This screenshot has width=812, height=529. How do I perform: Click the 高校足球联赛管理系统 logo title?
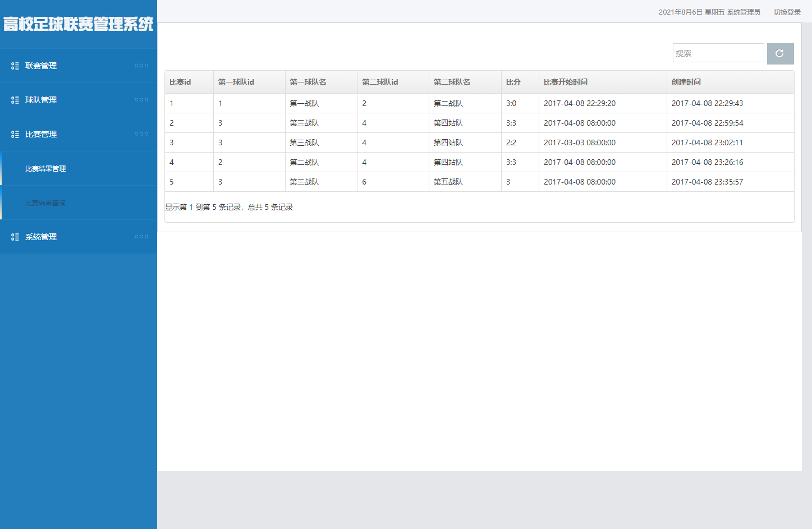pos(78,24)
